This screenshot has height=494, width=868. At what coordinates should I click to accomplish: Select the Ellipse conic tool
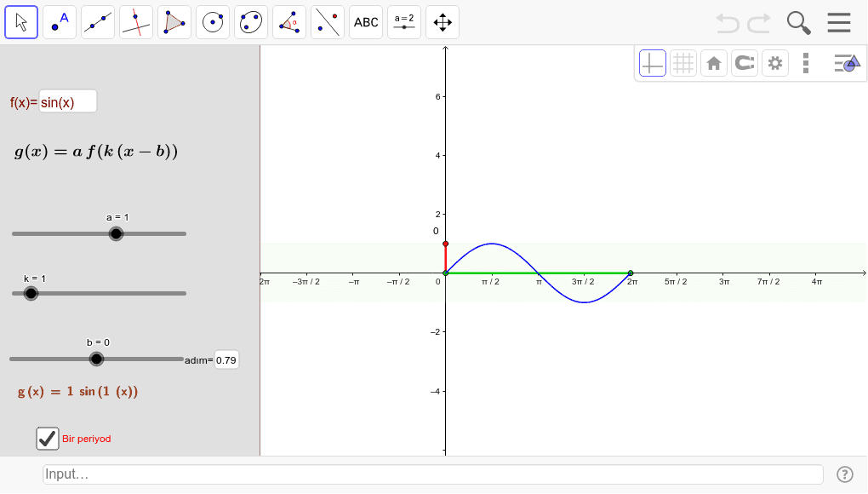point(251,22)
